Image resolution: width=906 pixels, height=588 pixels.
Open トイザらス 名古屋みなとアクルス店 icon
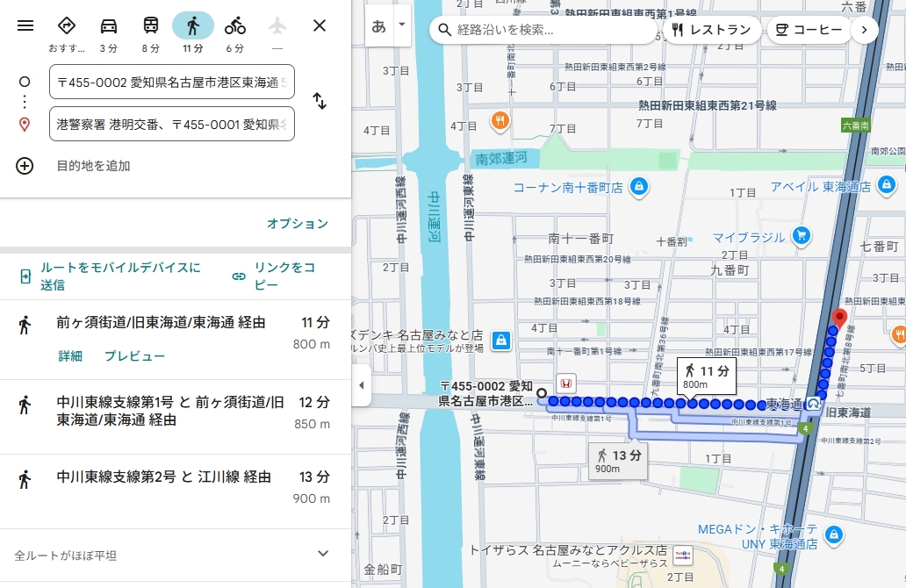683,556
